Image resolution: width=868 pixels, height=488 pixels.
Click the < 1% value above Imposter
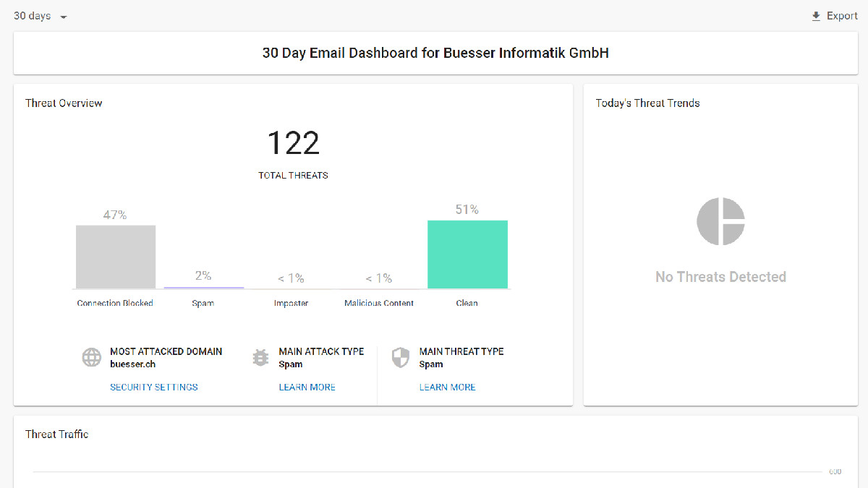(x=291, y=278)
